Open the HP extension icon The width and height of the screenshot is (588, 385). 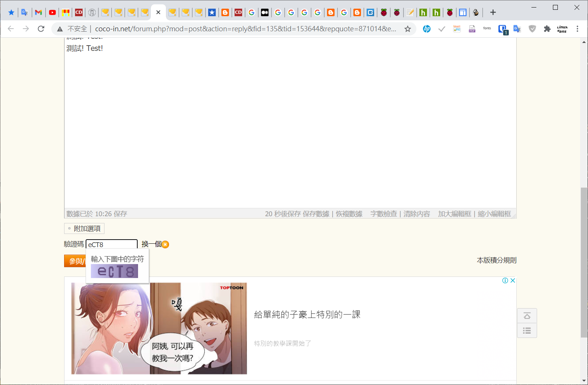[x=427, y=29]
